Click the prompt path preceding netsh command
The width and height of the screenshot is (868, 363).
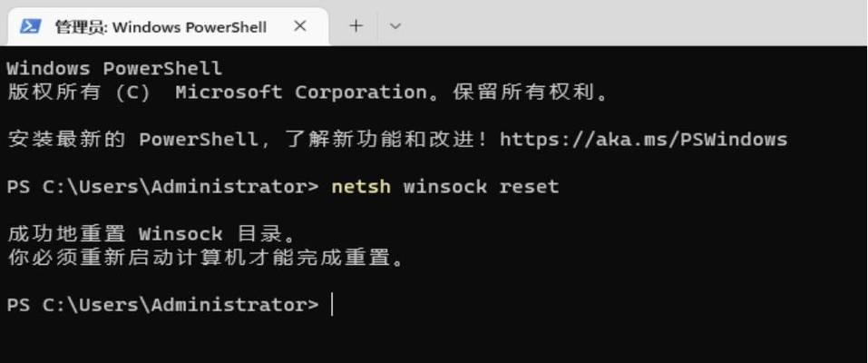[162, 187]
